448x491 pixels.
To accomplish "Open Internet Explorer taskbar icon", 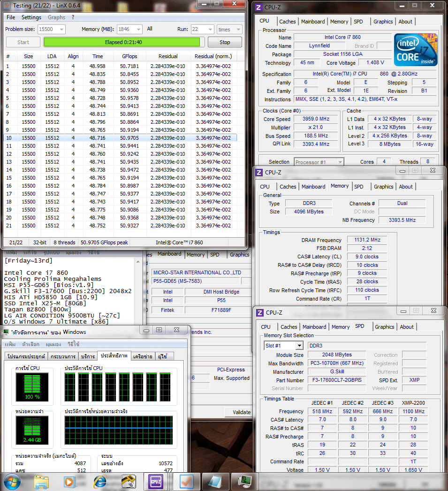I will pyautogui.click(x=99, y=482).
